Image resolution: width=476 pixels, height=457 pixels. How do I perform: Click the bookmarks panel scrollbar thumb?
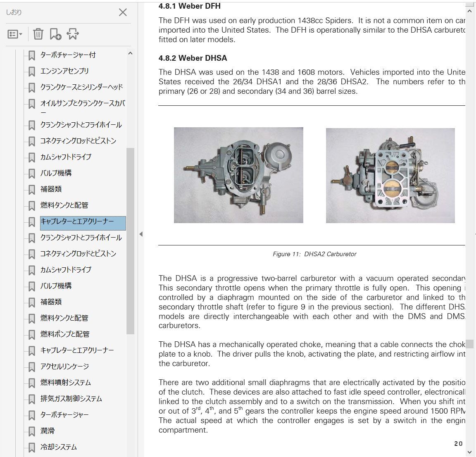[x=130, y=241]
